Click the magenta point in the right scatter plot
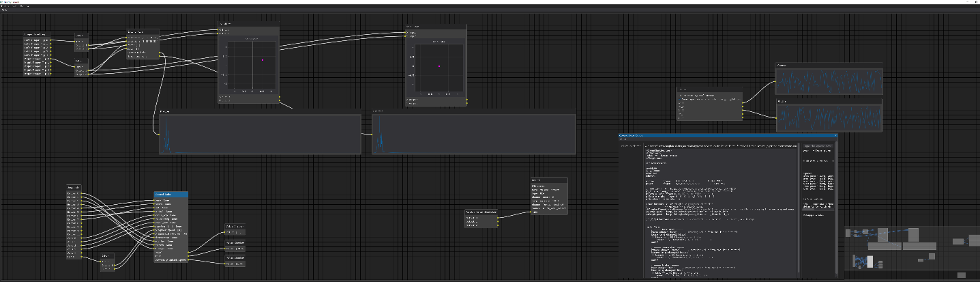The image size is (980, 282). tap(439, 67)
